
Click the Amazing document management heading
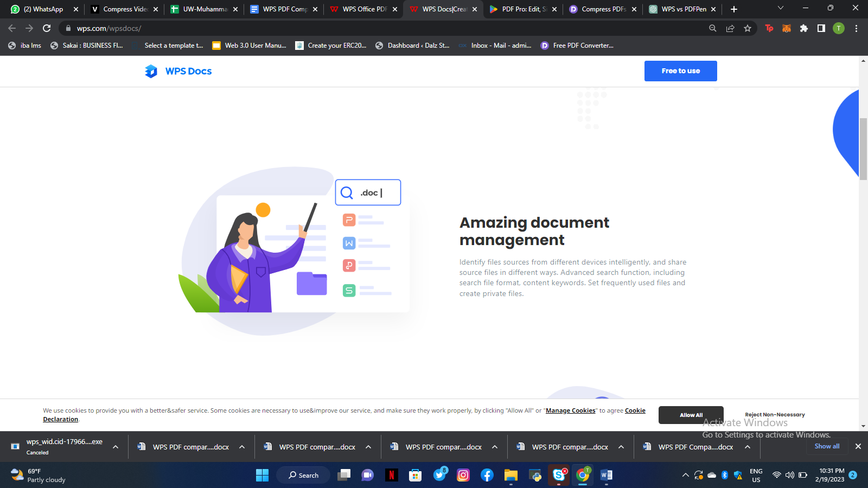click(534, 231)
